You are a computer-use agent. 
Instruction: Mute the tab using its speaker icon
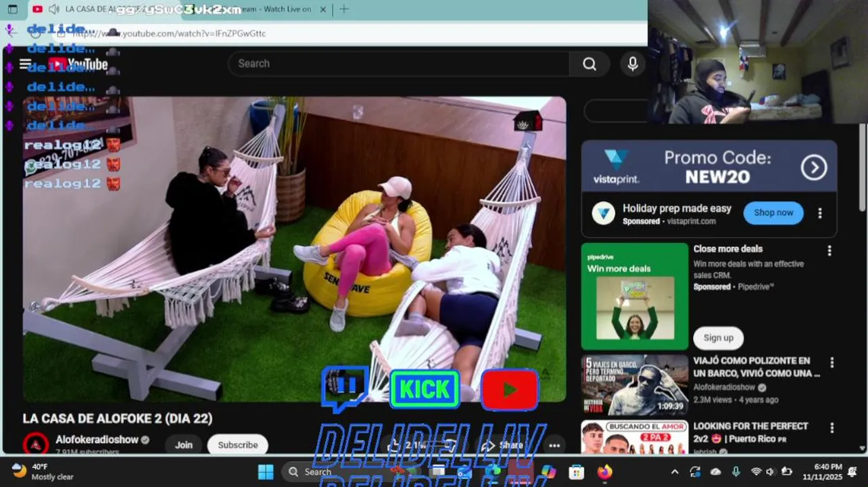coord(54,9)
